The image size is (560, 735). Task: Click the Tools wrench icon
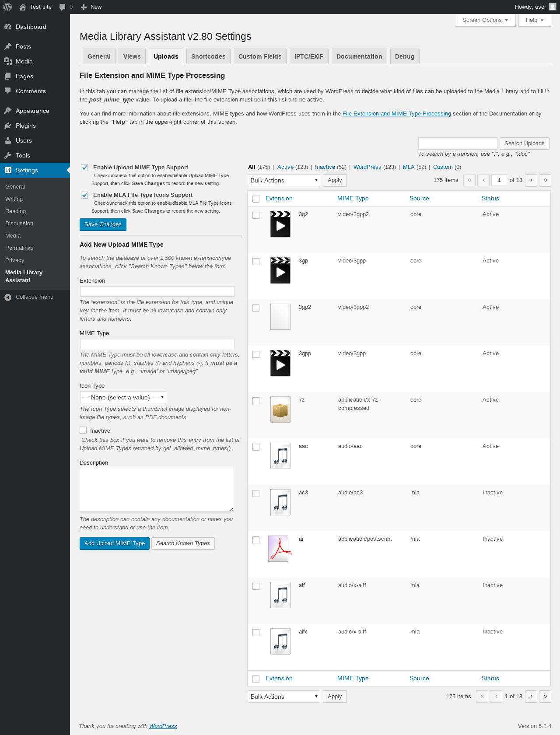click(x=8, y=155)
